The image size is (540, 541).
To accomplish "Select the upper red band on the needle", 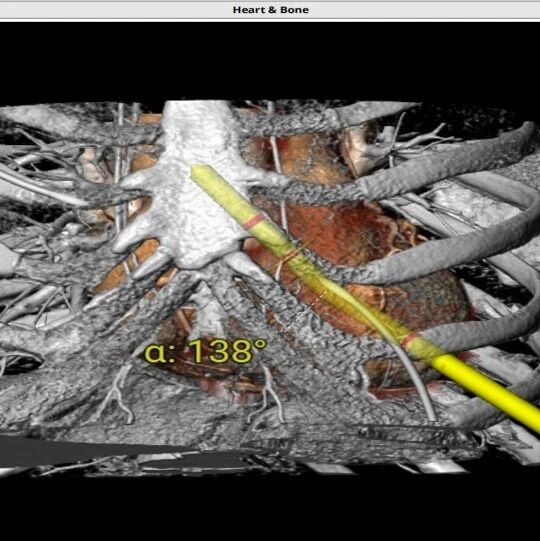I will click(254, 222).
